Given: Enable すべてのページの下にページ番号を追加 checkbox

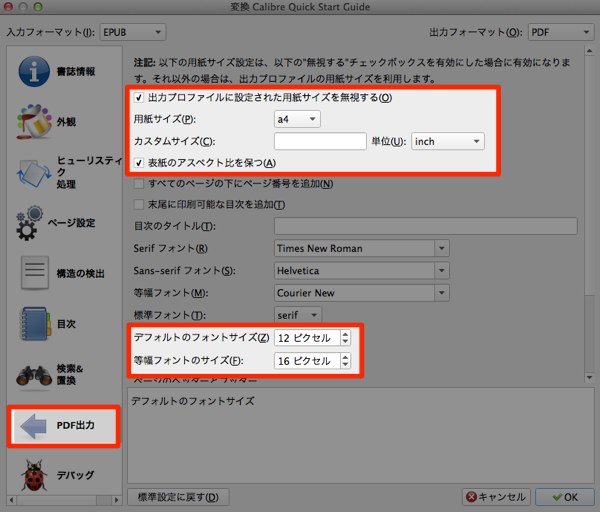Looking at the screenshot, I should [x=139, y=184].
